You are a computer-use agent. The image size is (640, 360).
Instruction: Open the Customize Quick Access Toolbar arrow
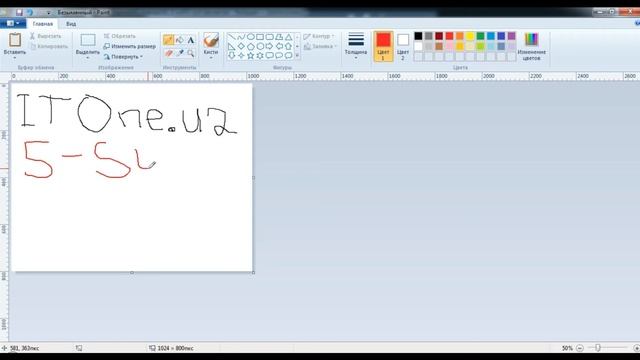point(48,13)
